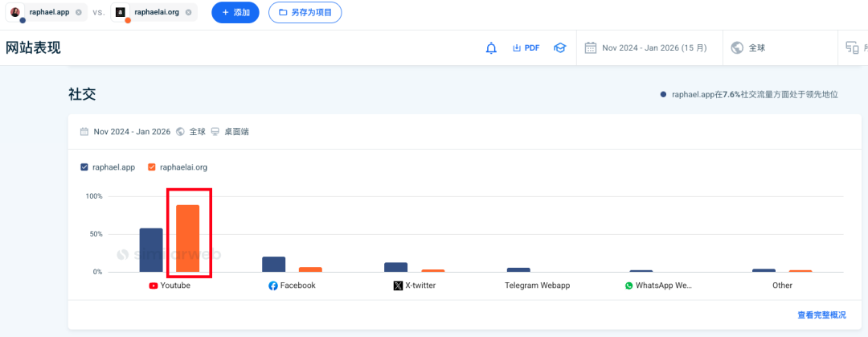Click the 社交 section heading

[x=82, y=94]
